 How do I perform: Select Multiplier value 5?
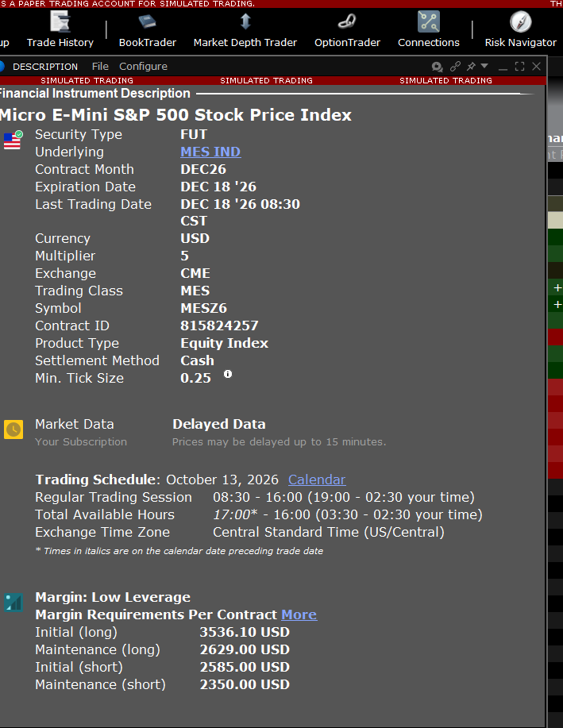[184, 256]
